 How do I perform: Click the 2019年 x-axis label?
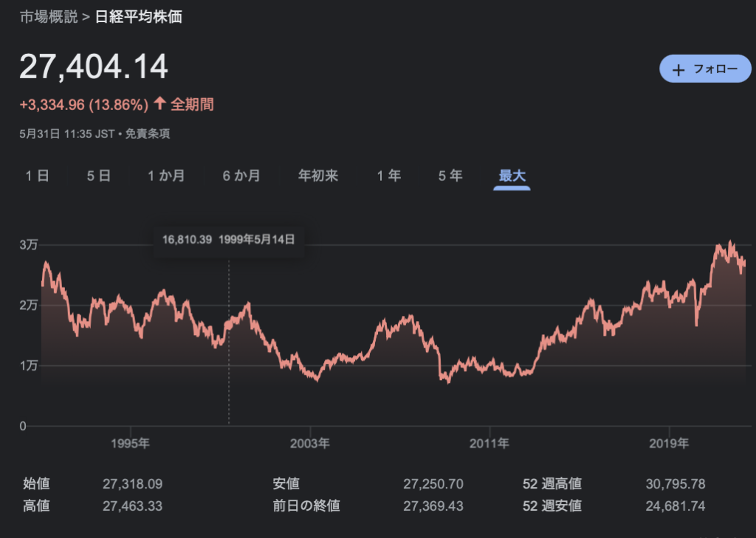pyautogui.click(x=669, y=444)
